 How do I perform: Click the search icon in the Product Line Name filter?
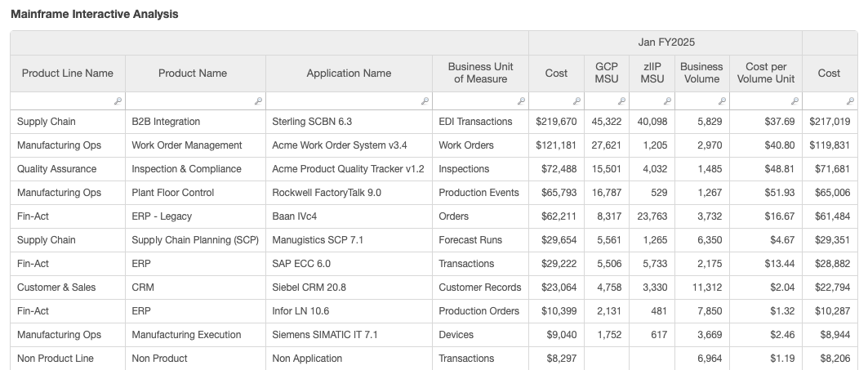(118, 101)
